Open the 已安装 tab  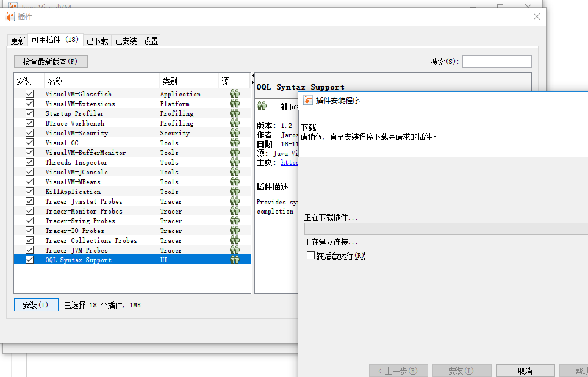tap(126, 41)
